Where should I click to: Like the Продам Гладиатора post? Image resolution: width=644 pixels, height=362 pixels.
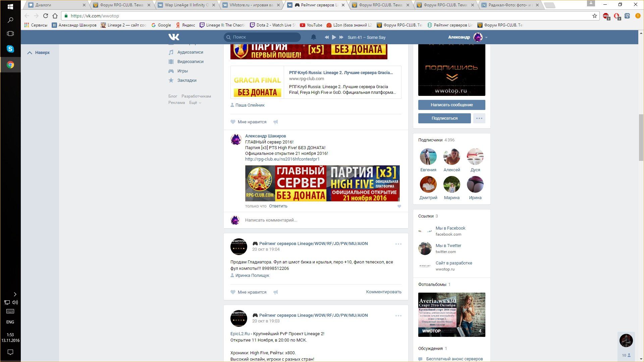pos(249,292)
